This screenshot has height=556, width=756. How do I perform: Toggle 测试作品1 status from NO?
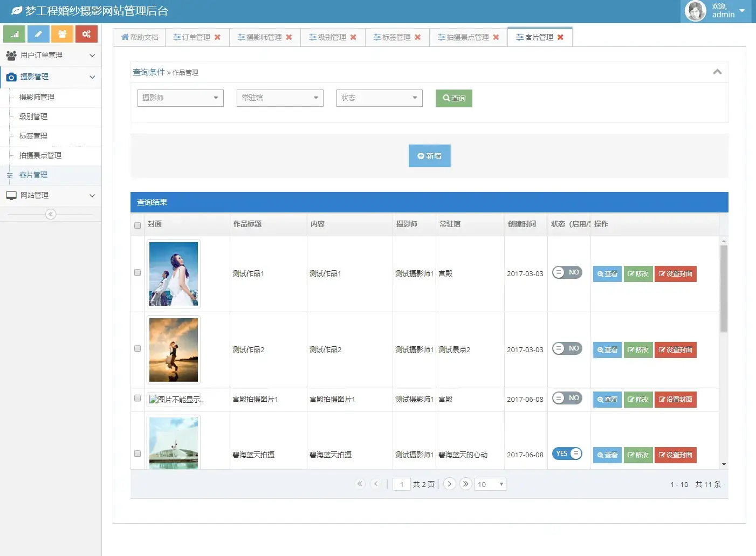pos(567,272)
